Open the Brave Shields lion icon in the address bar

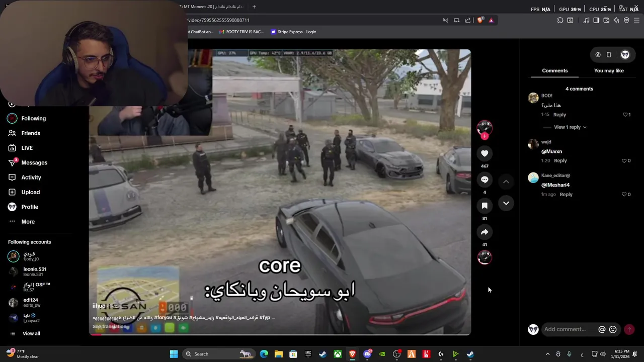[480, 20]
